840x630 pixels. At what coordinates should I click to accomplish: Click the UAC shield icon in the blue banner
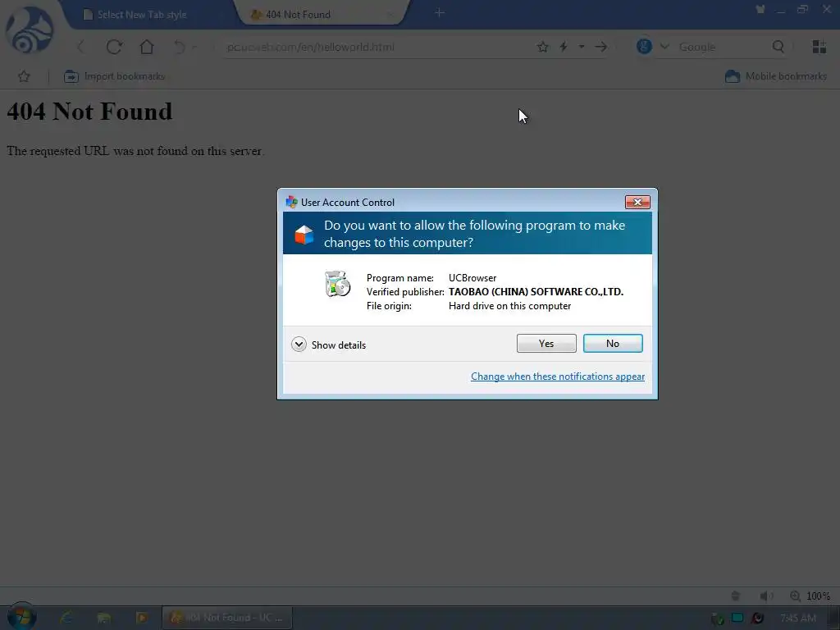(304, 234)
